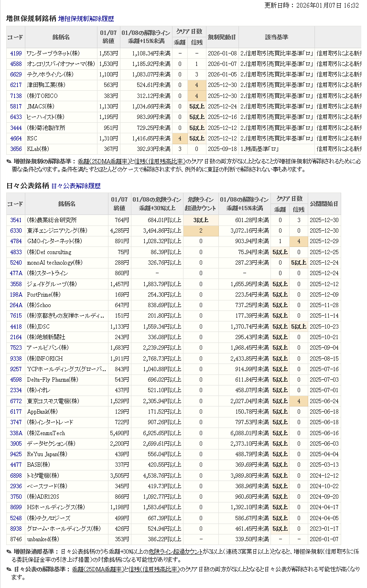
Task: Open the 増担保規制解除履歴 link
Action: [86, 19]
